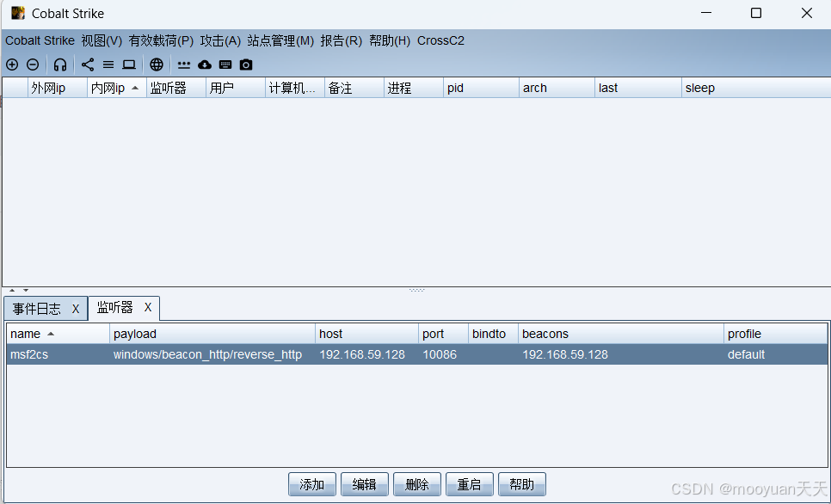
Task: Sort listeners by name column header
Action: (58, 334)
